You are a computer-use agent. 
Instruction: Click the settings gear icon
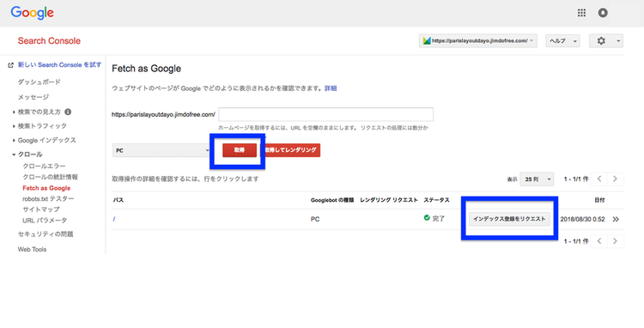coord(601,40)
